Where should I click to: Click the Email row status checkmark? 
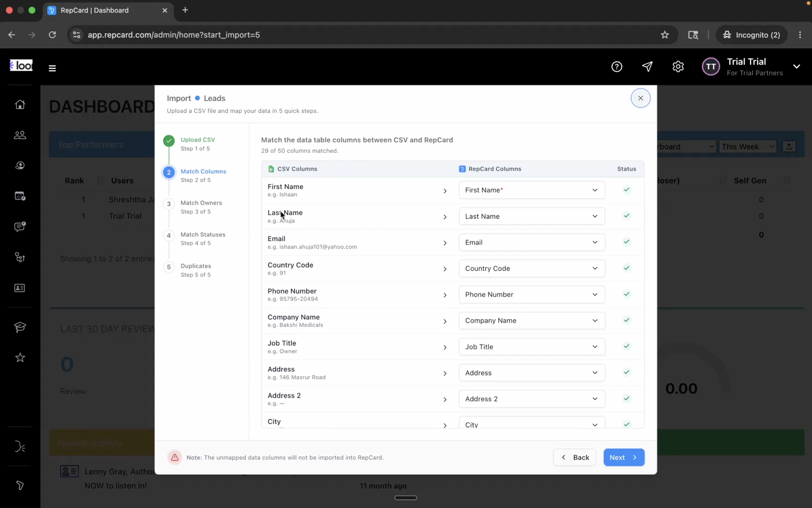tap(626, 242)
